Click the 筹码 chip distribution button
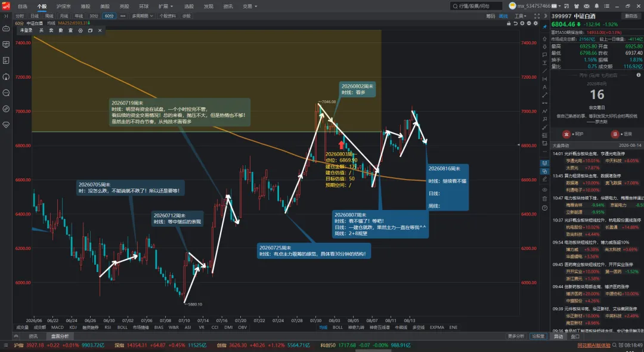 pos(490,16)
